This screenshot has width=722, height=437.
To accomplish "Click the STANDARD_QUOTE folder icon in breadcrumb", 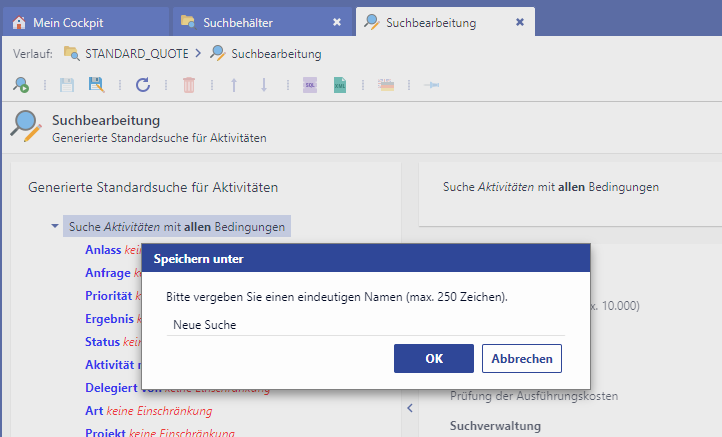I will 71,53.
